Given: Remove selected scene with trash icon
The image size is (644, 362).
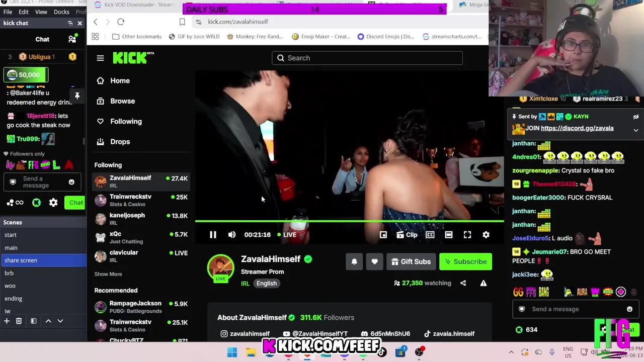Looking at the screenshot, I should 19,321.
